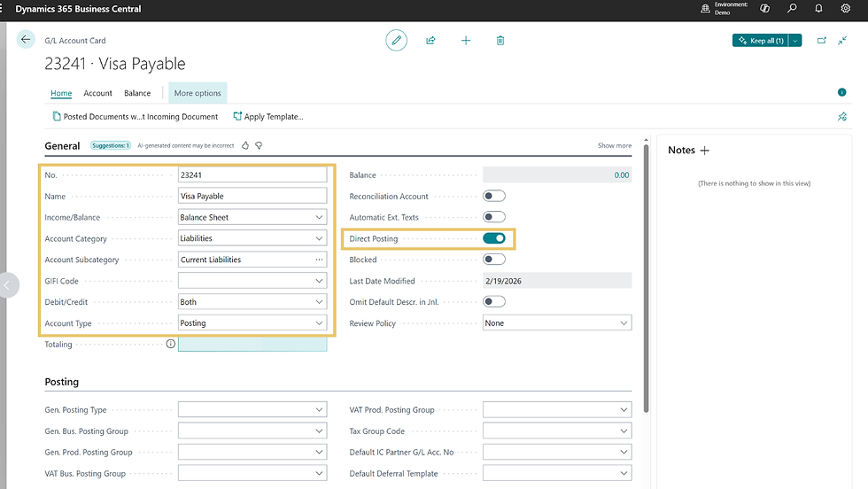
Task: Toggle Omit Default Descr. in Jnl. switch
Action: (x=494, y=302)
